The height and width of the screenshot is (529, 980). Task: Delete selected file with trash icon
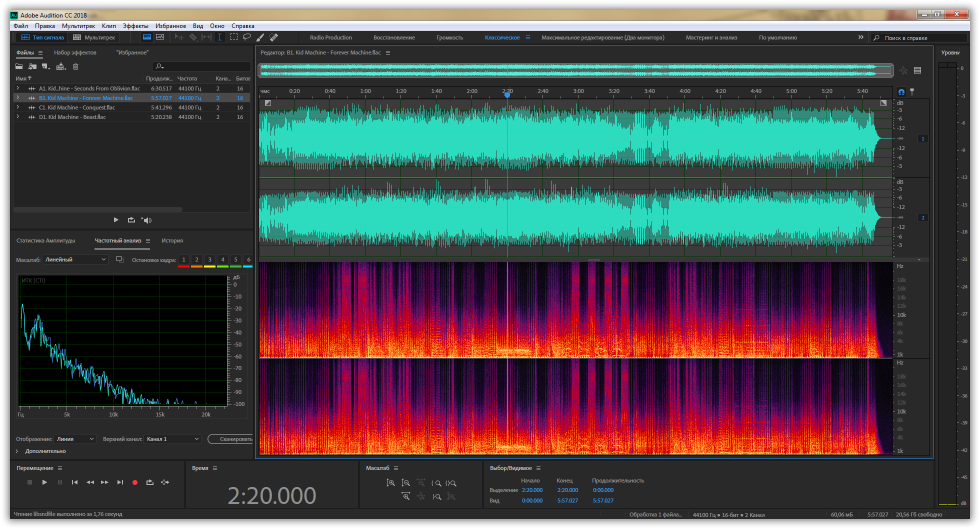[76, 66]
